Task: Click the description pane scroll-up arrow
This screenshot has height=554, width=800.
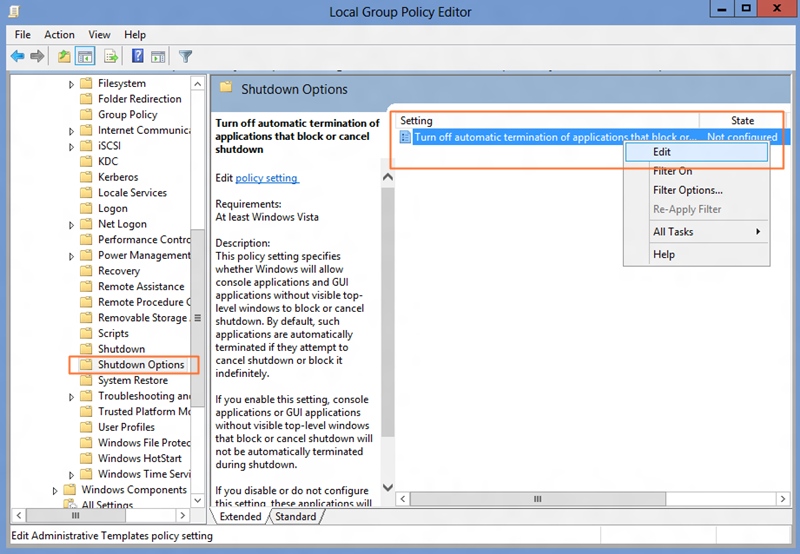Action: click(x=388, y=177)
